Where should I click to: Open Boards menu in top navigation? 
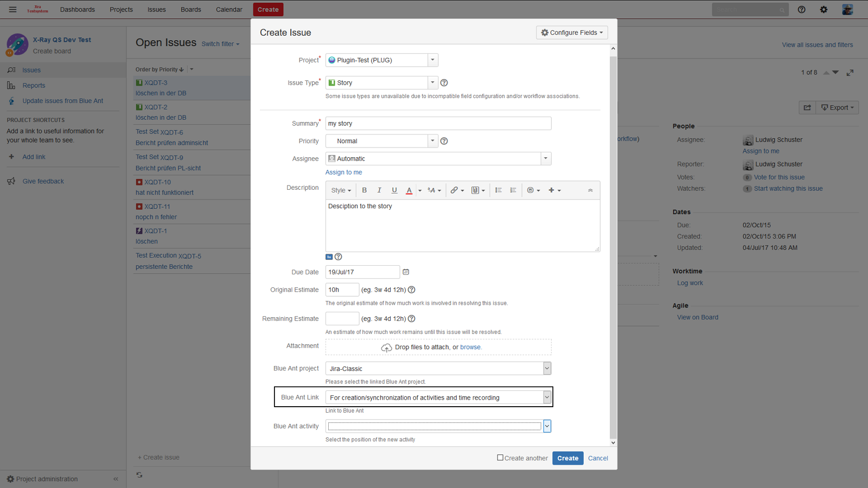(x=191, y=10)
